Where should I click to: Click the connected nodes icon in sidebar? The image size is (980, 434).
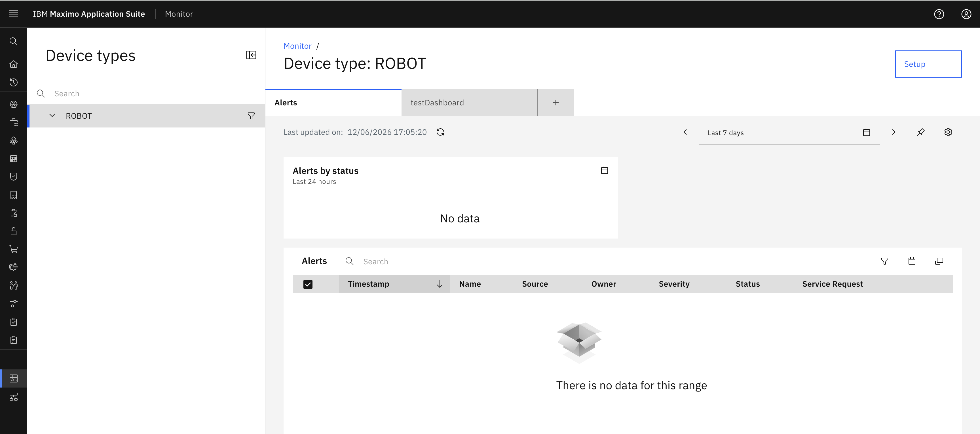click(x=14, y=141)
